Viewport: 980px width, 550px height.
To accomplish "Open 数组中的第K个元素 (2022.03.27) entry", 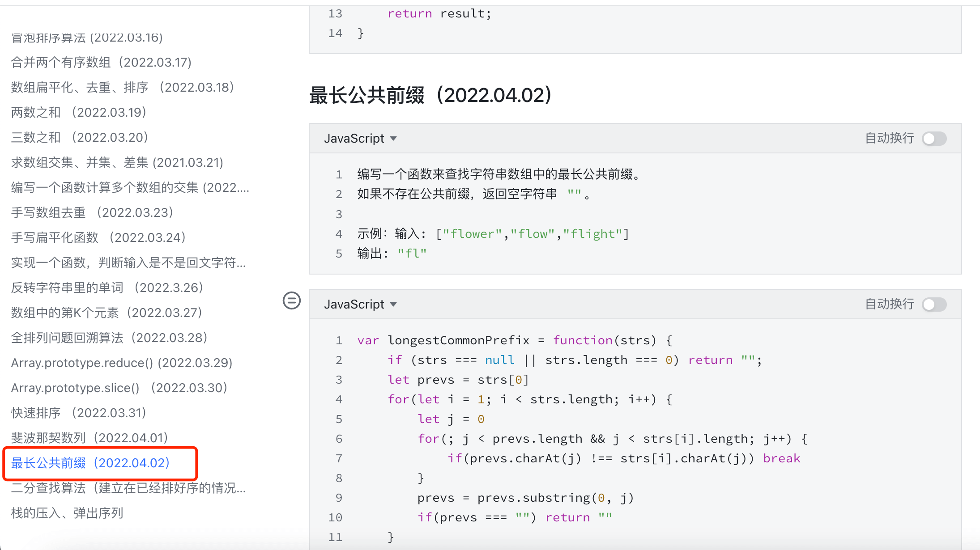I will tap(107, 313).
